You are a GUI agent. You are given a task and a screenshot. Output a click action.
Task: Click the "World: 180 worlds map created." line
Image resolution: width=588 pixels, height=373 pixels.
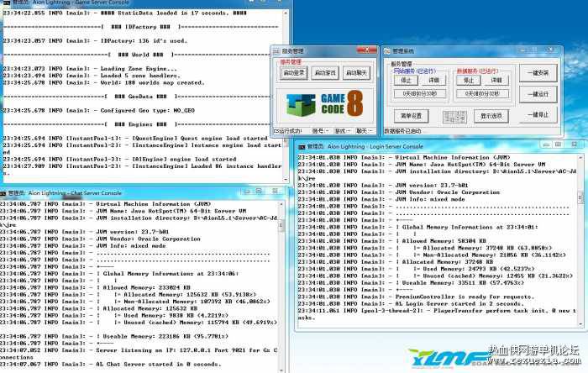tap(103, 82)
